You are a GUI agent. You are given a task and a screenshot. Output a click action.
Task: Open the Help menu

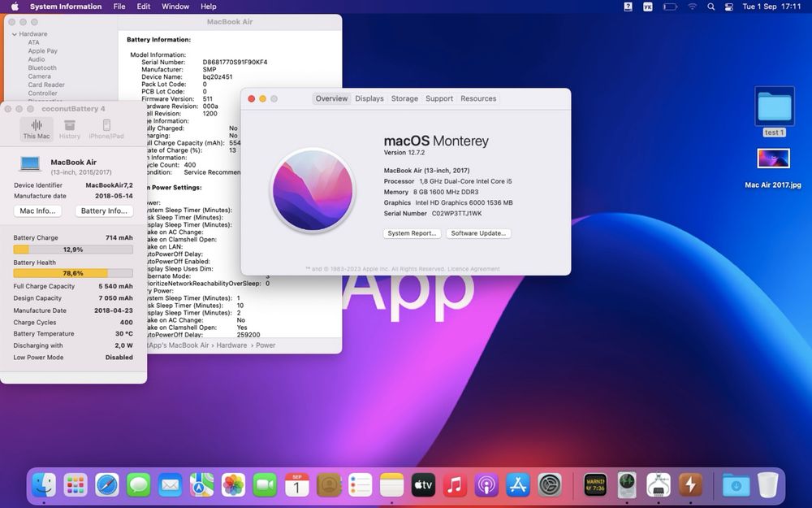(208, 7)
